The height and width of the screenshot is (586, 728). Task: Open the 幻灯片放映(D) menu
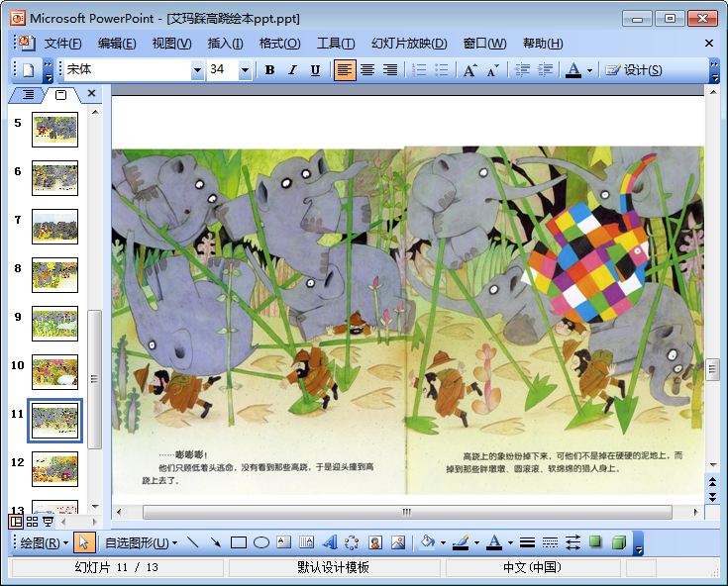(409, 44)
